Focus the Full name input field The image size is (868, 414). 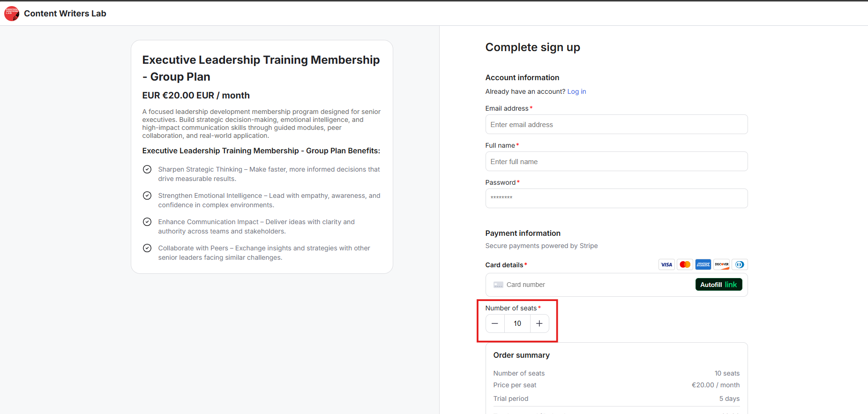tap(616, 162)
